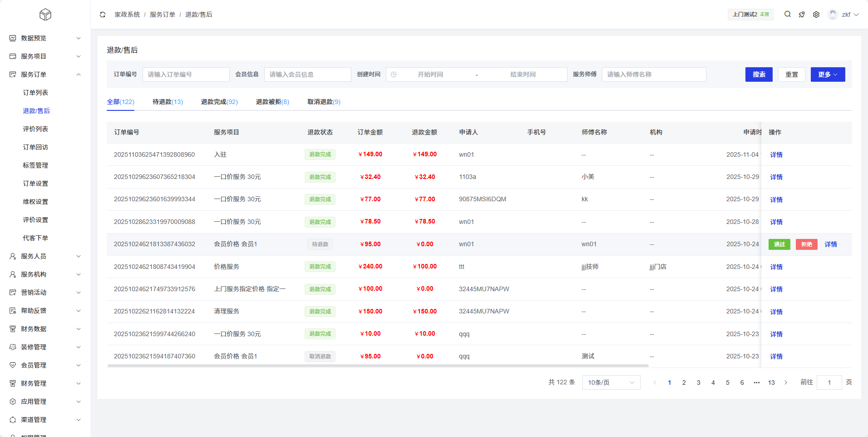Go to next page arrow in pagination
This screenshot has width=868, height=437.
(786, 382)
